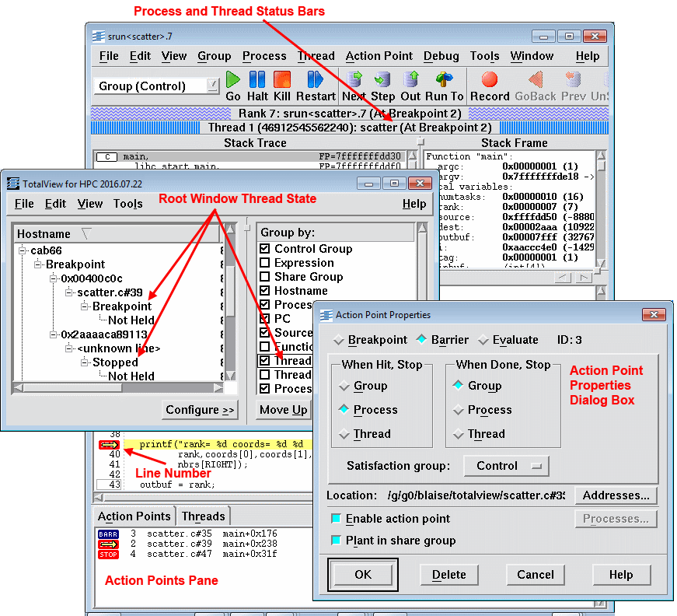The width and height of the screenshot is (677, 616).
Task: Click the root window horizontal scrollbar
Action: coord(118,387)
